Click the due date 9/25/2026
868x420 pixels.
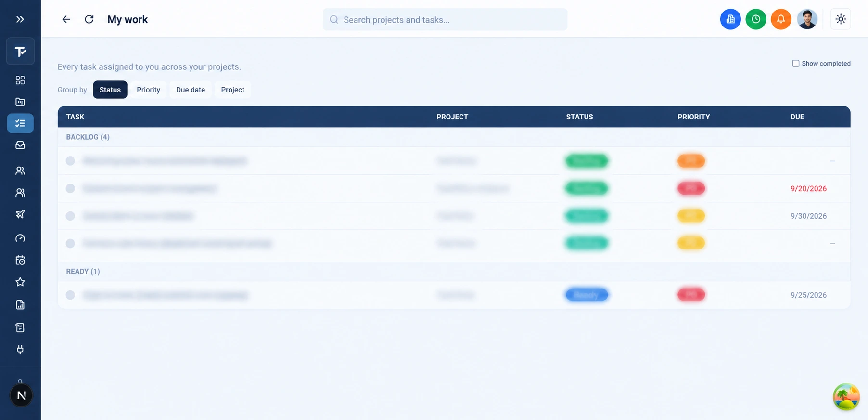point(808,295)
